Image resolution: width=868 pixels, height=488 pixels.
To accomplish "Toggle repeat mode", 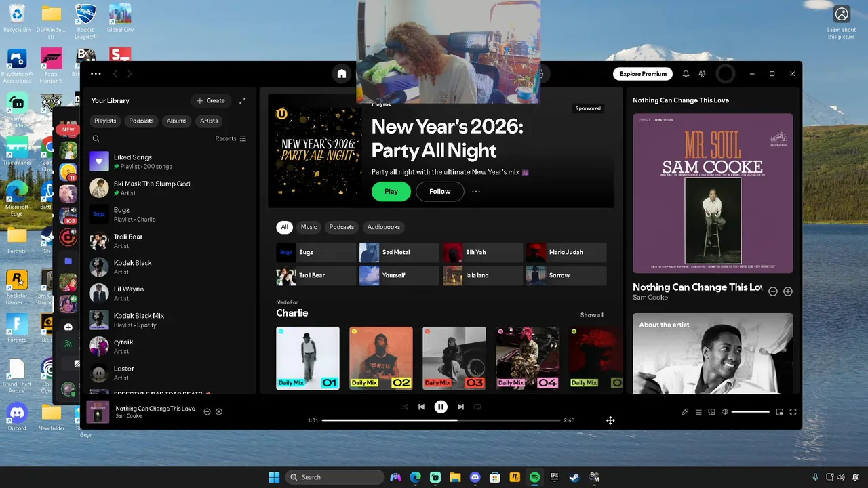I will (x=477, y=407).
